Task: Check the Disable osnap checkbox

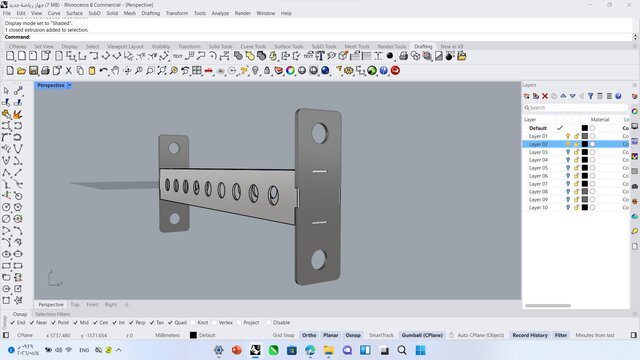Action: [x=269, y=322]
